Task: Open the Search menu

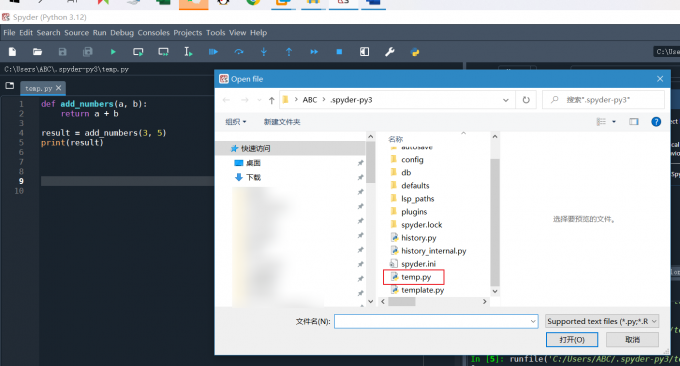Action: 48,33
